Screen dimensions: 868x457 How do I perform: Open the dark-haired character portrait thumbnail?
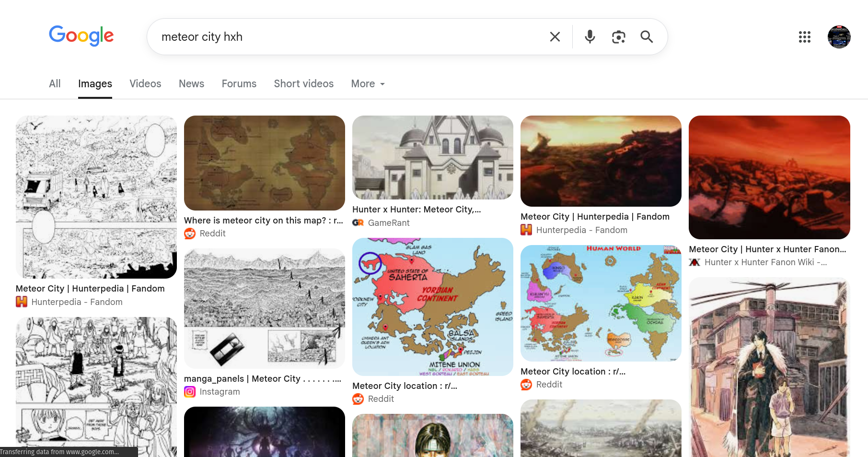pyautogui.click(x=433, y=435)
